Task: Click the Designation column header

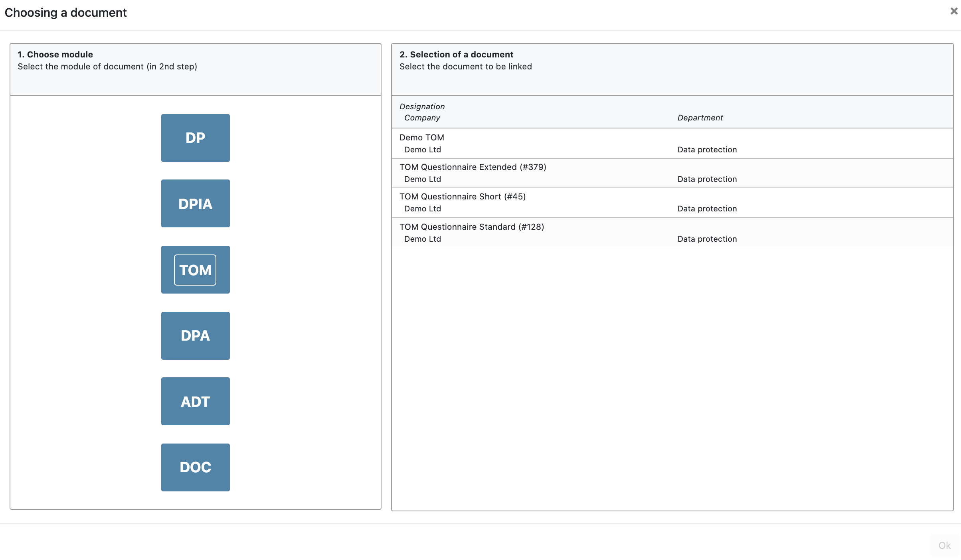Action: click(422, 106)
